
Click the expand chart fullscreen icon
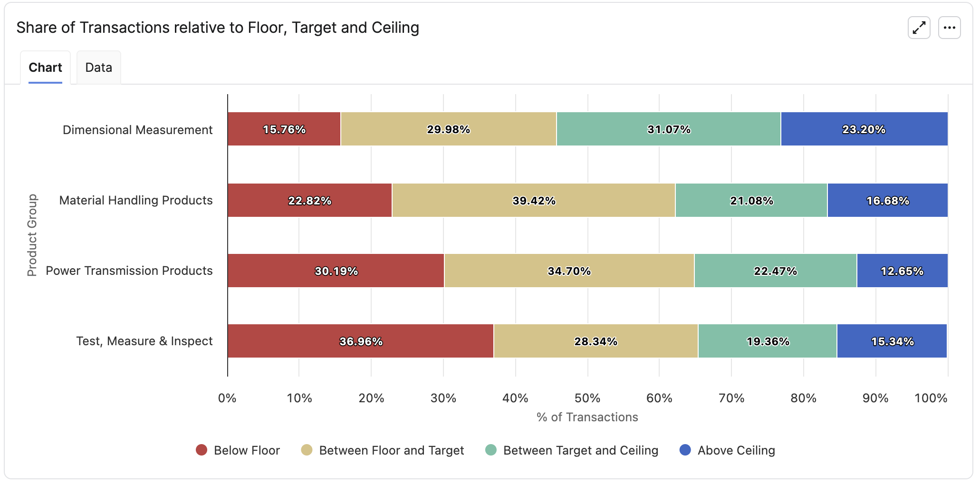(x=919, y=28)
